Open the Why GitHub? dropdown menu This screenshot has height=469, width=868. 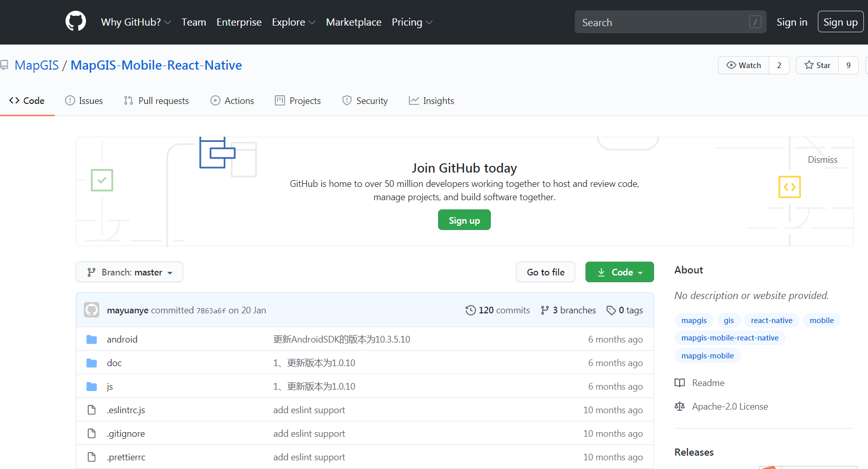[x=136, y=22]
